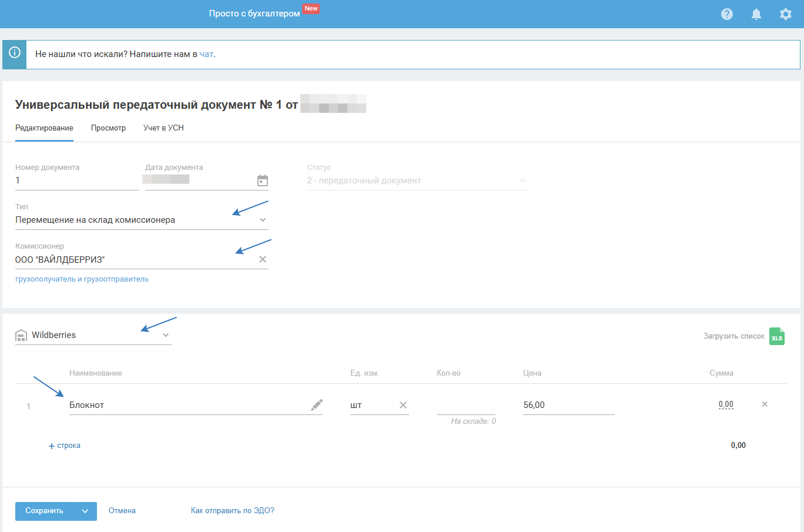Switch to the Учет в УСН tab
Viewport: 804px width, 532px height.
click(x=163, y=128)
